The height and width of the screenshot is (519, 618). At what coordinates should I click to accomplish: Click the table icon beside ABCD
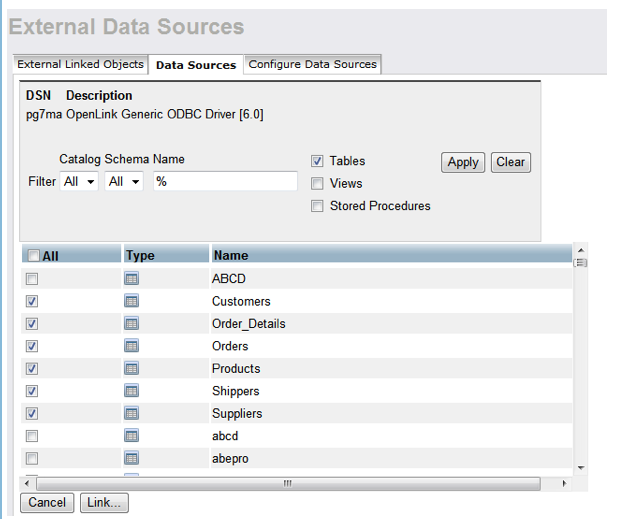point(131,278)
